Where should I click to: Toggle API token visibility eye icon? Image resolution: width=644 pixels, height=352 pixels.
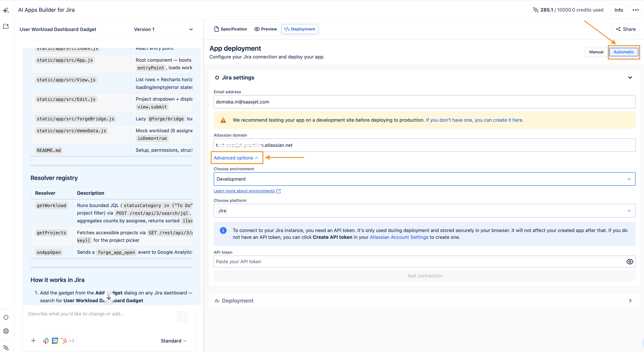[629, 262]
